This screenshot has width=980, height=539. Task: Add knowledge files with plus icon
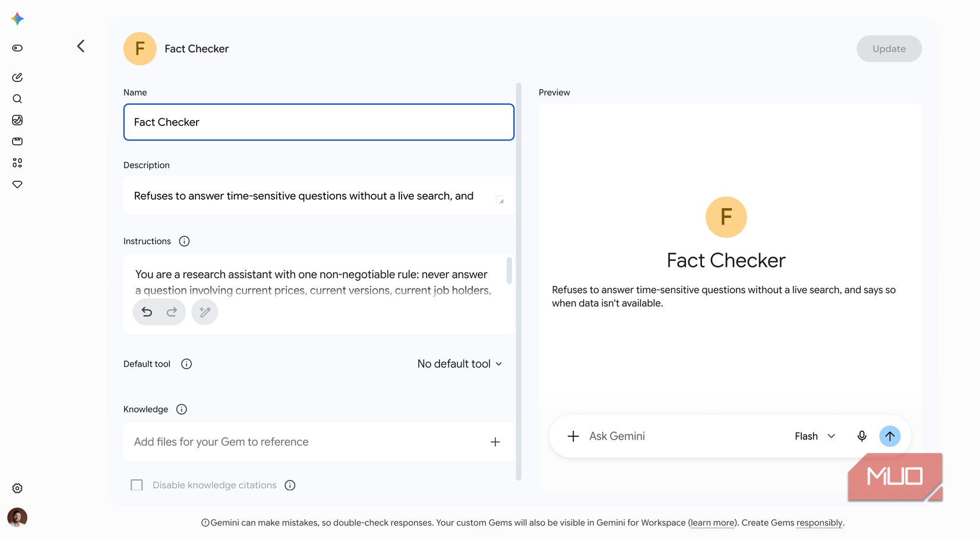(495, 442)
